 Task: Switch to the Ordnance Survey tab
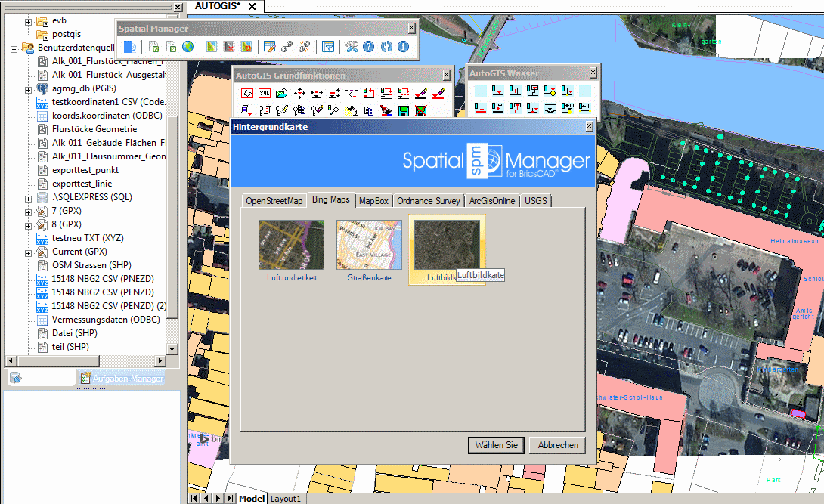tap(429, 201)
